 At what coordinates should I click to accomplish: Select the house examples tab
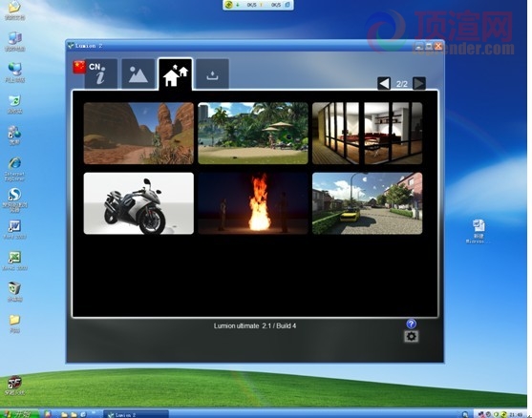[176, 74]
